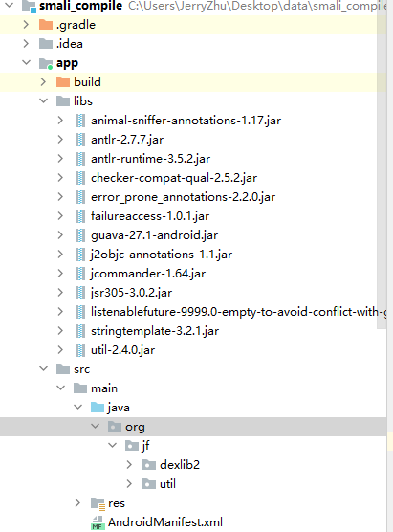
Task: Click the antlr-2.7.7.jar archive icon
Action: point(80,140)
